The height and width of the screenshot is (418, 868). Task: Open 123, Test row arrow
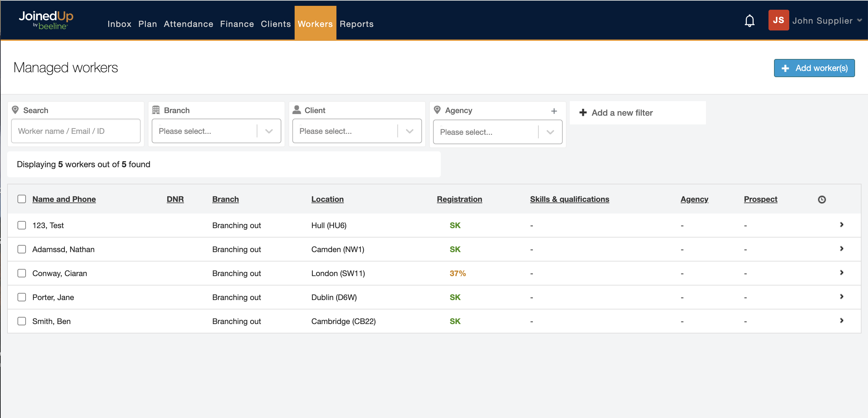[841, 225]
